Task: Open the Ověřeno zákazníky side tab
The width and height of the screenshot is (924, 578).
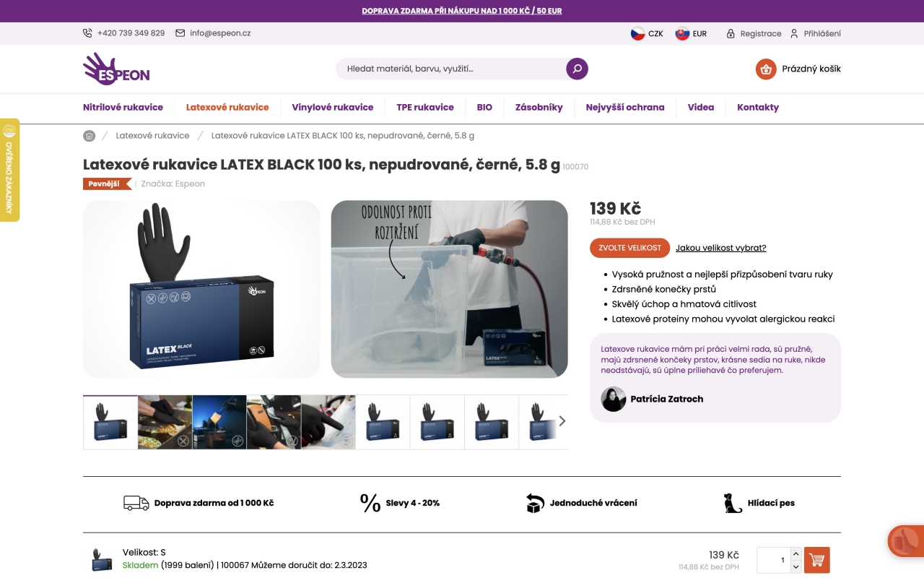Action: coord(9,170)
